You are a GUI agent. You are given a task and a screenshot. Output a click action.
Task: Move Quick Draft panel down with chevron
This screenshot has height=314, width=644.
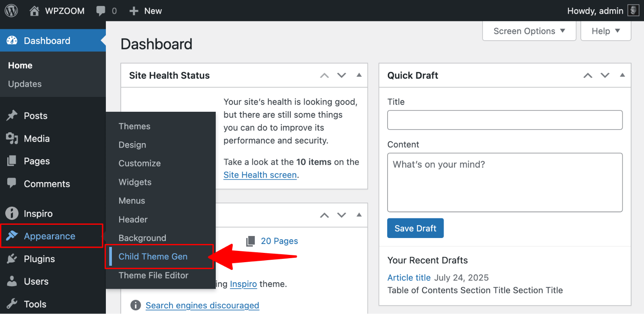(x=605, y=75)
